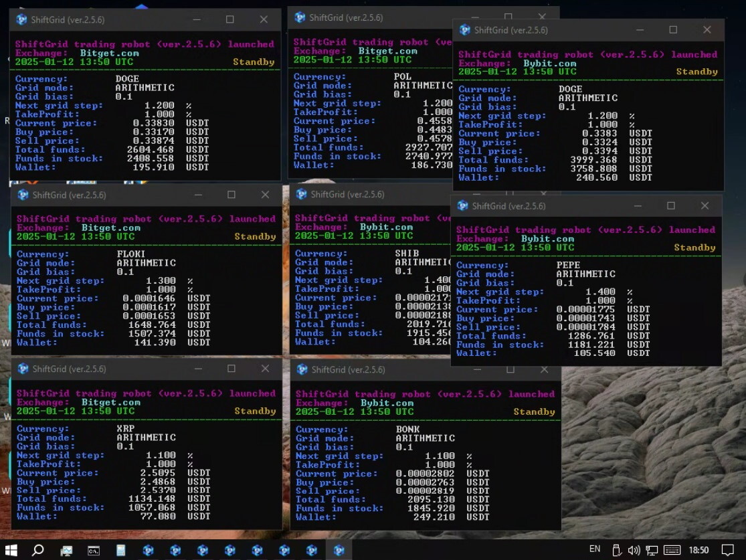Click the 18:50 taskbar clock
The width and height of the screenshot is (746, 560).
click(x=698, y=550)
